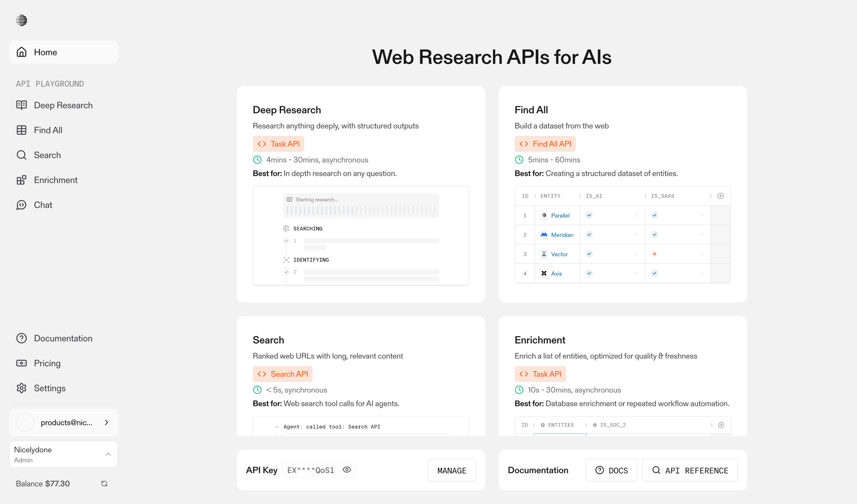Screen dimensions: 857x504
Task: Add a column using the plus icon in the Find All table
Action: coord(721,196)
